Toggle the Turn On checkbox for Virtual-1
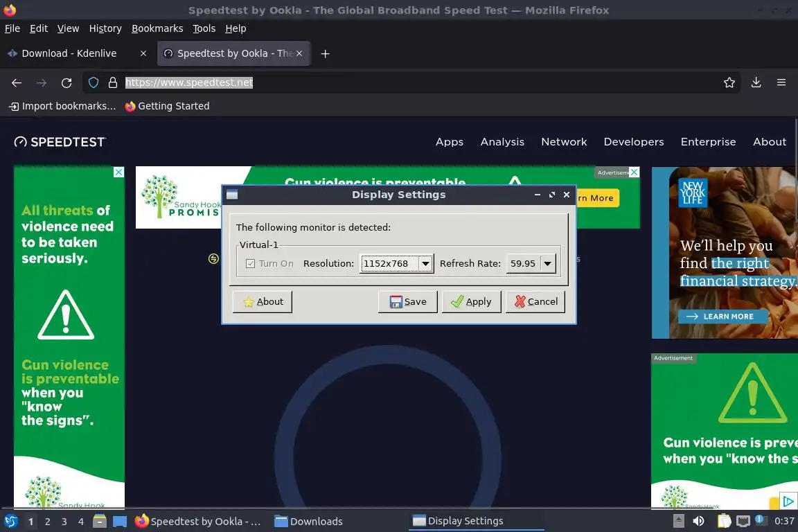798x532 pixels. point(250,264)
